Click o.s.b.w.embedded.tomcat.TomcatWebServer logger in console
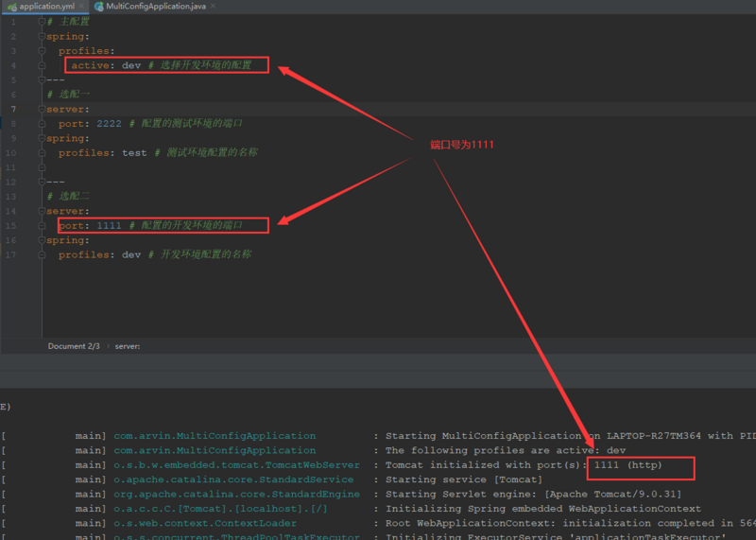Image resolution: width=756 pixels, height=540 pixels. pyautogui.click(x=237, y=465)
